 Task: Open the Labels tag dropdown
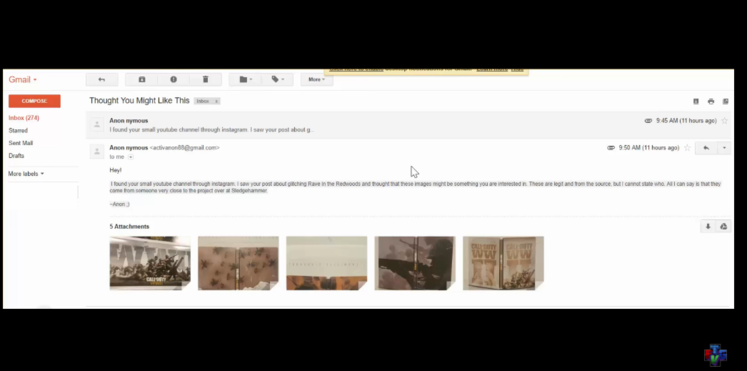pyautogui.click(x=278, y=80)
